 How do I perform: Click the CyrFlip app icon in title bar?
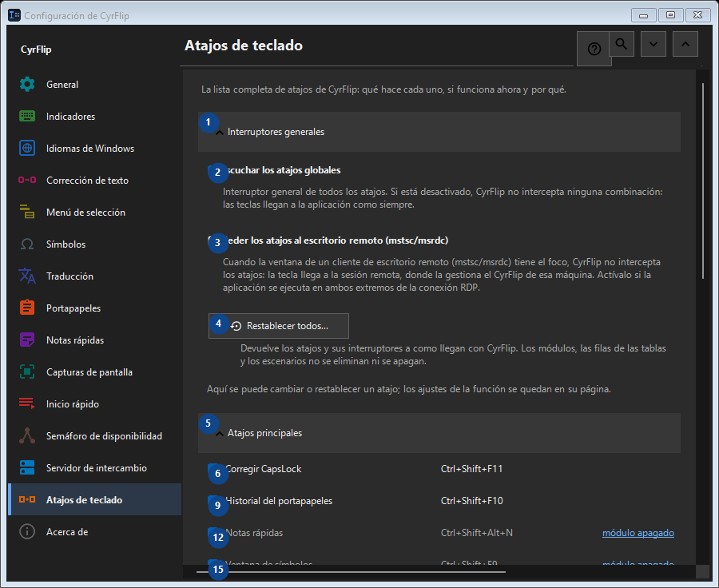[14, 15]
